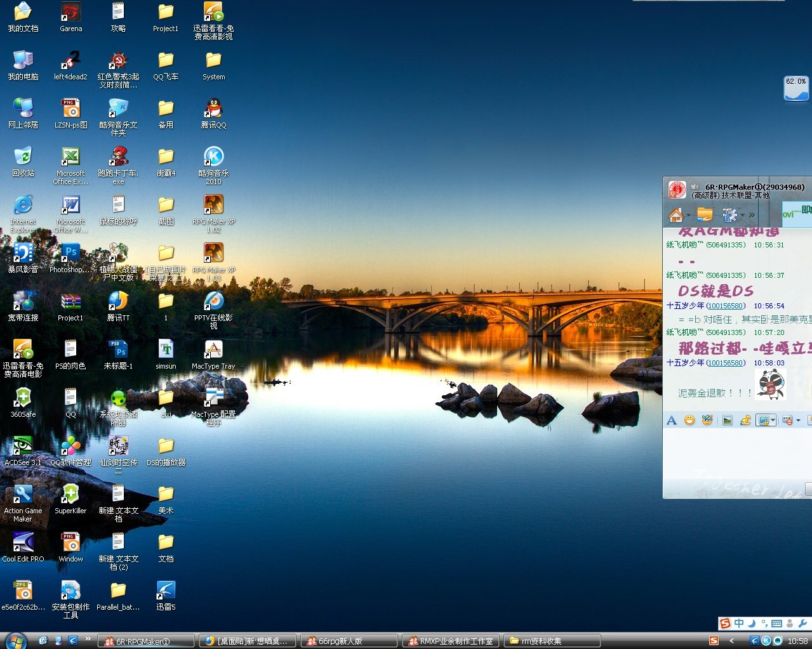The width and height of the screenshot is (812, 649).
Task: Click the QQ group home icon
Action: pos(676,215)
